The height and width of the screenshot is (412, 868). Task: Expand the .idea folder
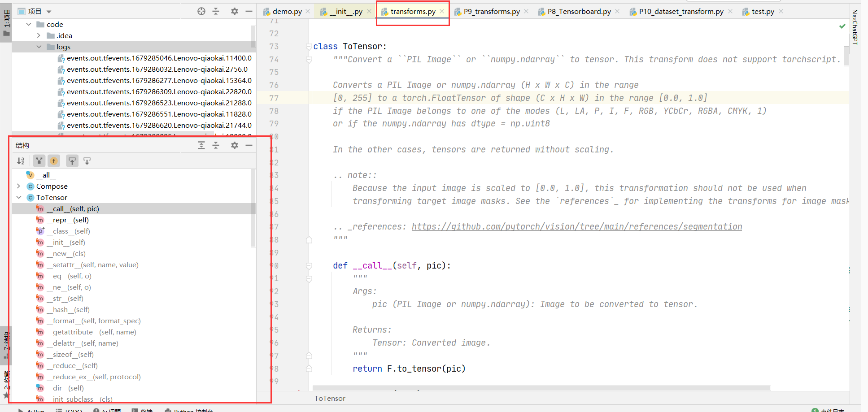point(39,35)
